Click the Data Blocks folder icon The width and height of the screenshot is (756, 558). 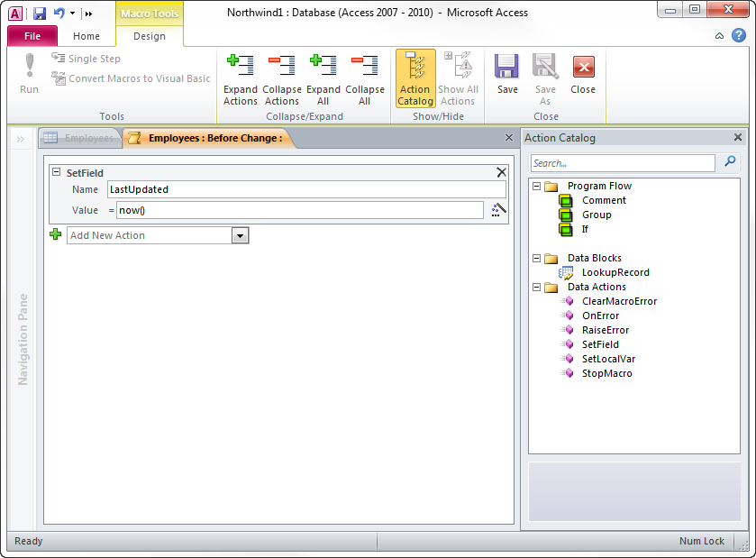[x=551, y=259]
